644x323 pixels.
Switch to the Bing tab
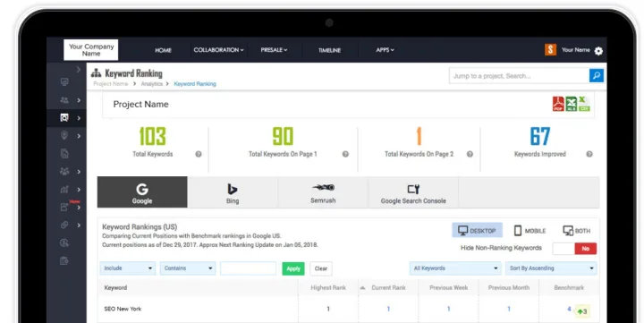[x=233, y=192]
